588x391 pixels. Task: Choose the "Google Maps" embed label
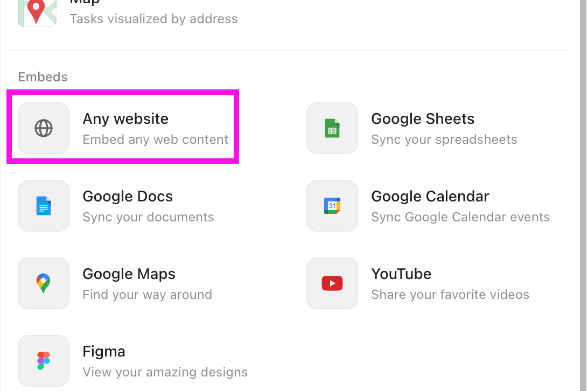click(129, 274)
